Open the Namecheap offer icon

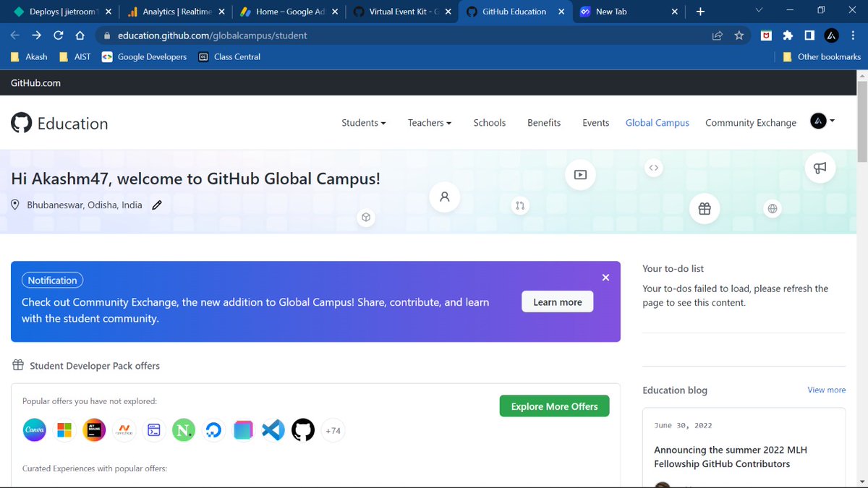124,430
